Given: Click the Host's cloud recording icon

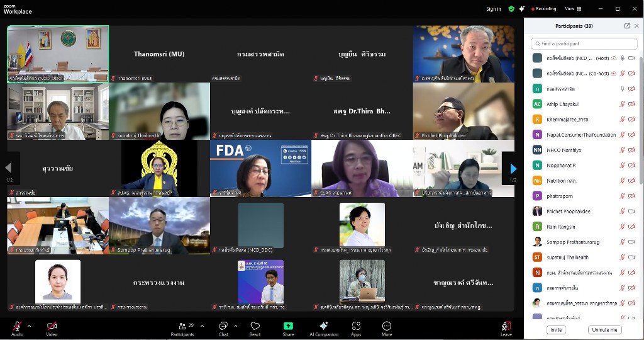Looking at the screenshot, I should point(614,59).
